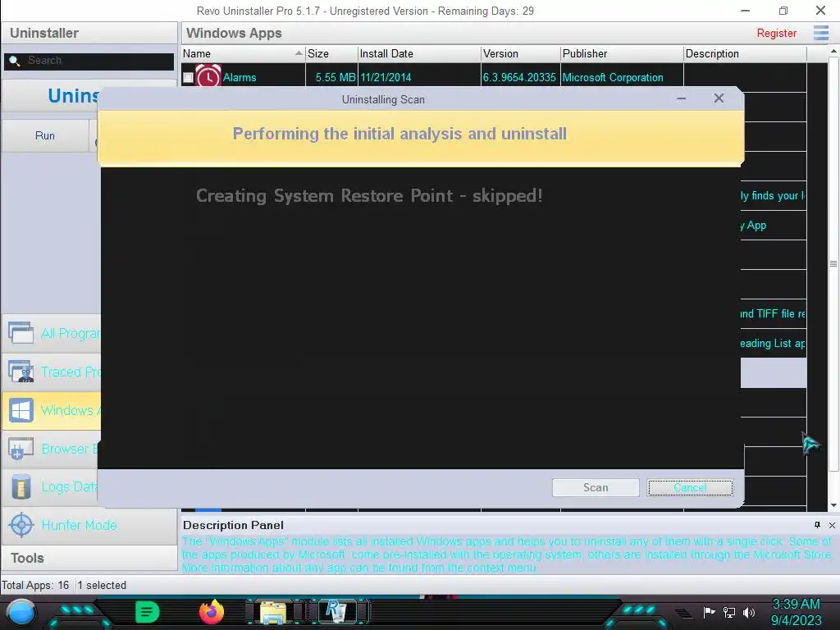Image resolution: width=840 pixels, height=630 pixels.
Task: Restore down the Revo Uninstaller window
Action: tap(783, 11)
